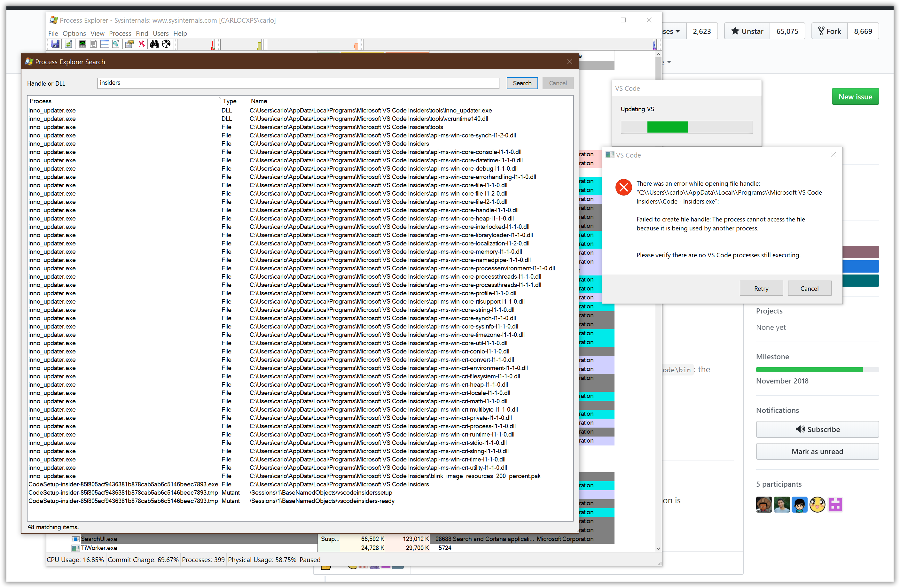The image size is (900, 588).
Task: Maximize the Process Explorer window
Action: [x=623, y=20]
